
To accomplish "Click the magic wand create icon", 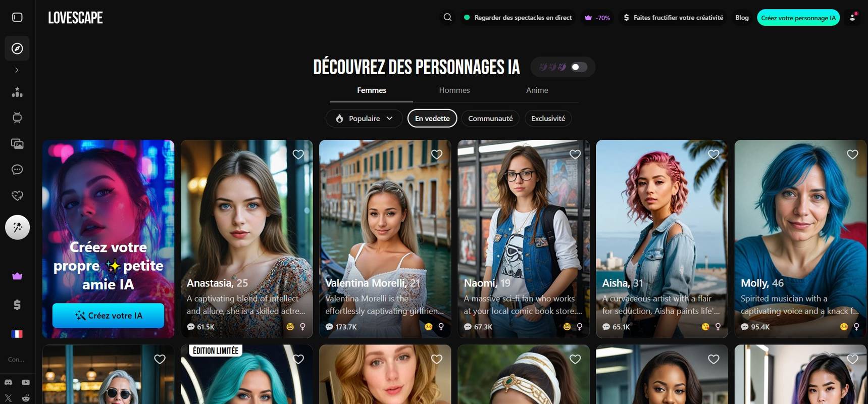I will (17, 227).
